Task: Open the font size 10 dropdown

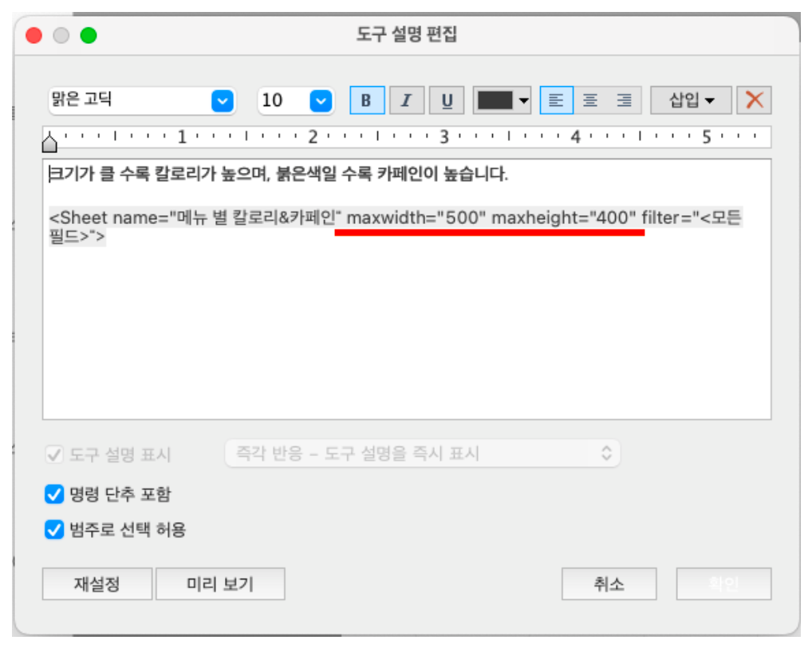Action: coord(295,100)
